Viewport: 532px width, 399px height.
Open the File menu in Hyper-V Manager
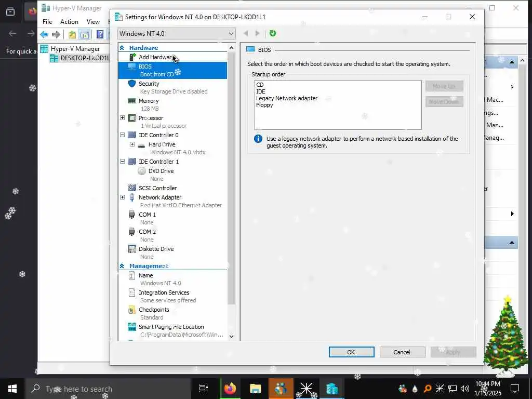(x=47, y=22)
